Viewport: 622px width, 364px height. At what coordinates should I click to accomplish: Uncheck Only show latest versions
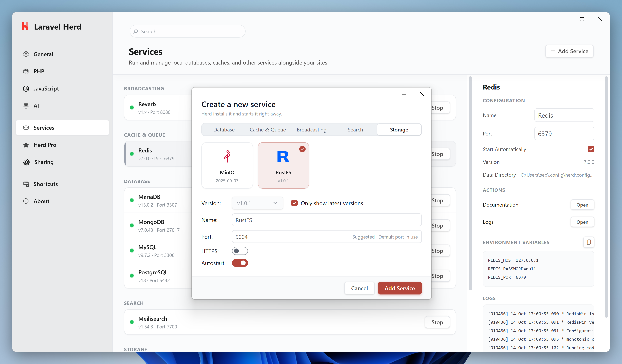pos(294,203)
